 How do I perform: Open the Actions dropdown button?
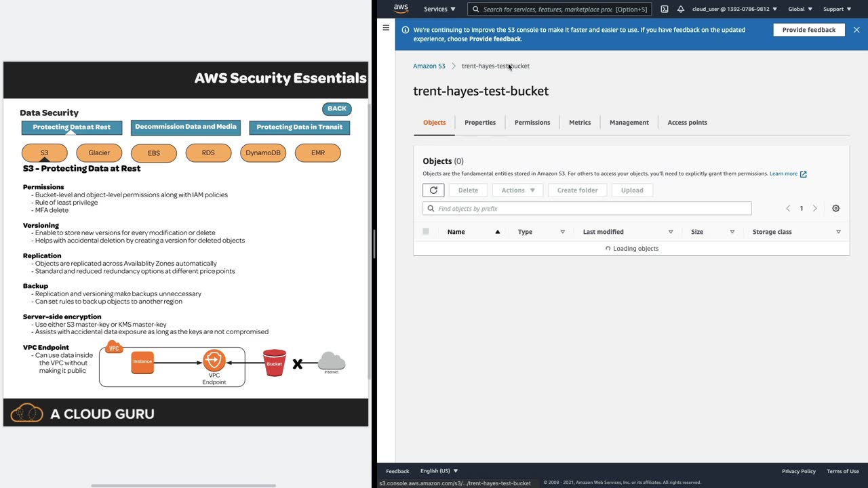click(518, 190)
